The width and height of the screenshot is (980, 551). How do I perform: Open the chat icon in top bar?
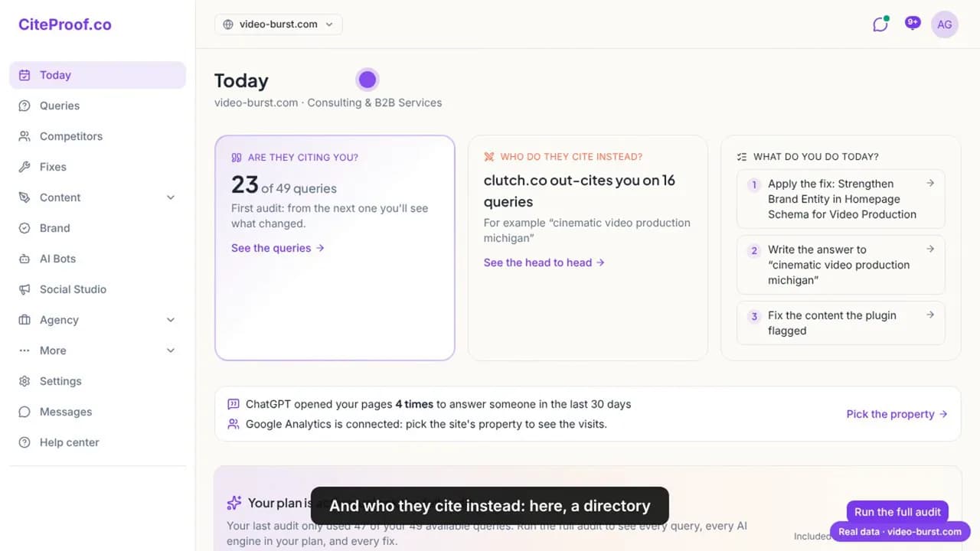point(880,24)
